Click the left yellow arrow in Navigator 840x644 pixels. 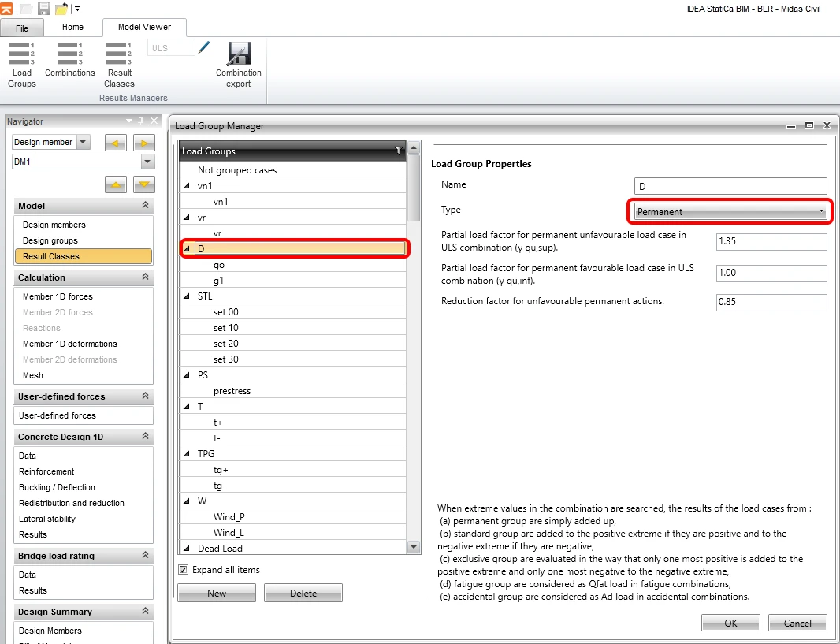[x=116, y=143]
